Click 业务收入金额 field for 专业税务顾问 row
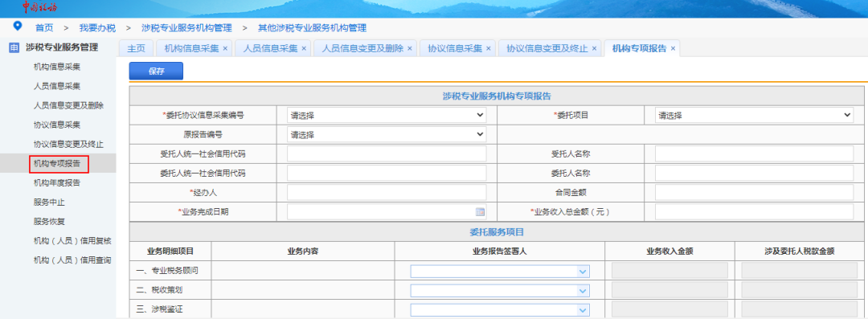 [x=669, y=271]
